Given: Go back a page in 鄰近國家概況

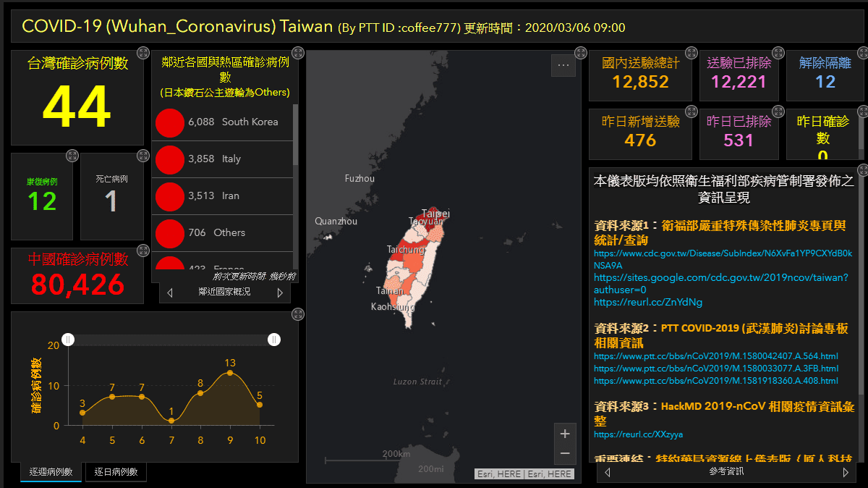Looking at the screenshot, I should [171, 293].
